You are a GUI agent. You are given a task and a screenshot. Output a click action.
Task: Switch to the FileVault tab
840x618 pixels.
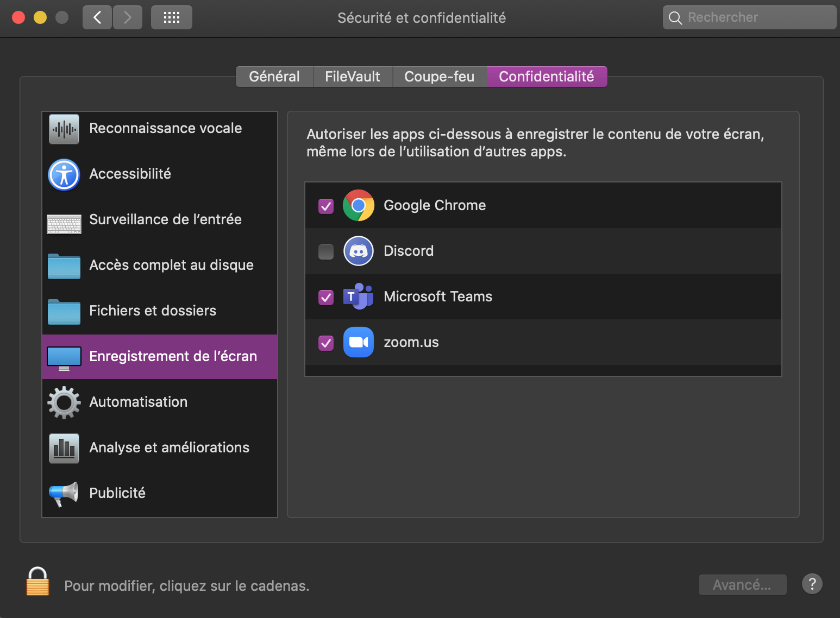[x=353, y=77]
